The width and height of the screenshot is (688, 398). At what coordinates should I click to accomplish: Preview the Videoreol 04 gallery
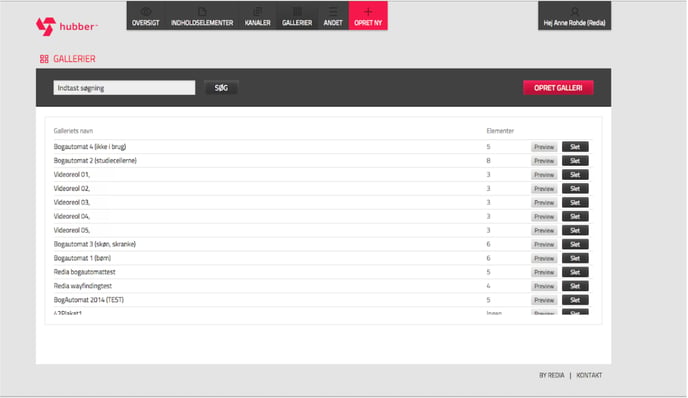pyautogui.click(x=544, y=217)
